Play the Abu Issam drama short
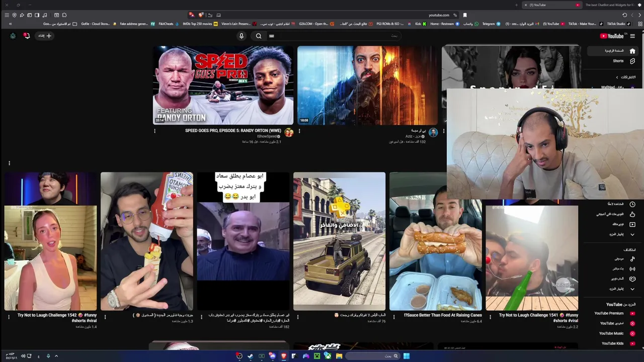The height and width of the screenshot is (362, 644). [x=243, y=241]
